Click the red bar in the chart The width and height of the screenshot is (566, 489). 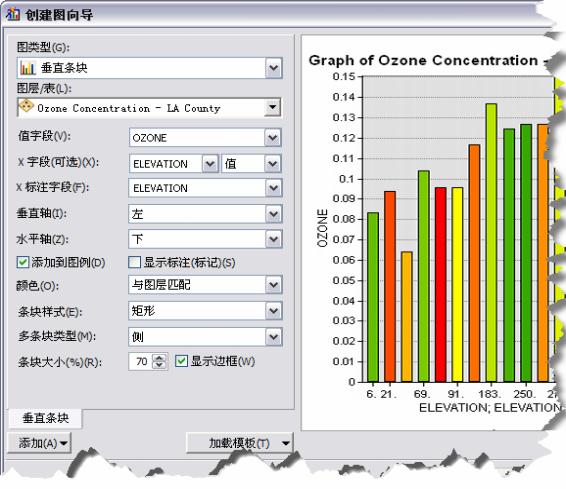440,285
